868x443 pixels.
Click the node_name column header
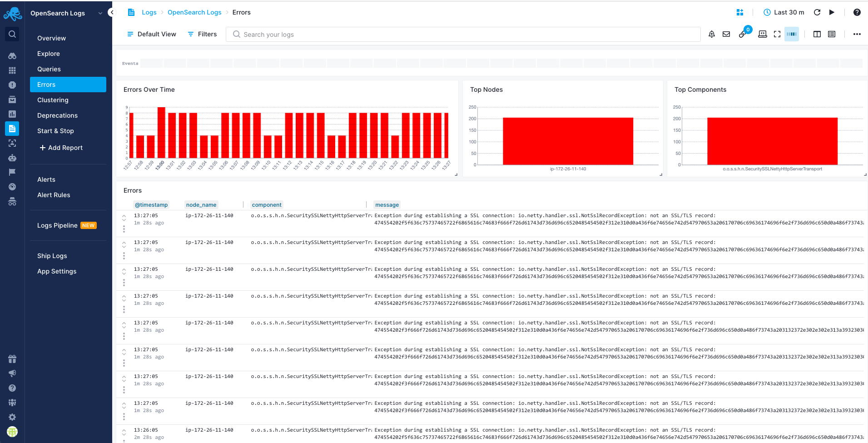pyautogui.click(x=201, y=205)
